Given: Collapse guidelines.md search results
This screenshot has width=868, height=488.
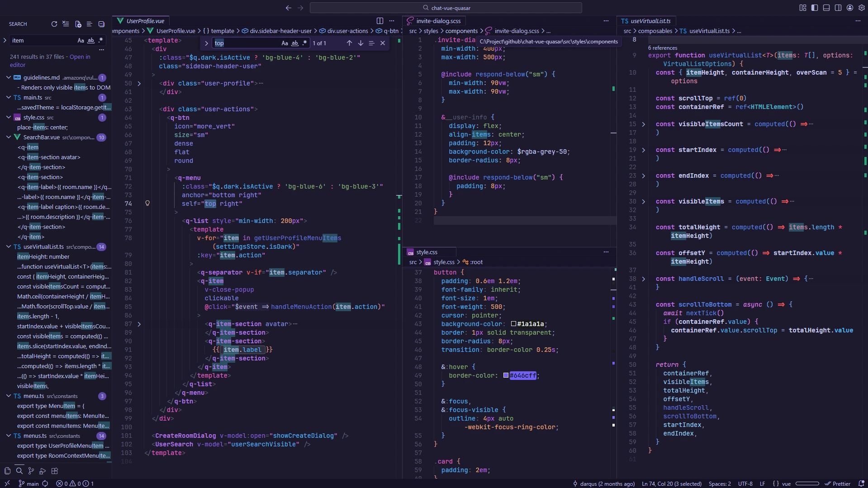Looking at the screenshot, I should pyautogui.click(x=8, y=77).
